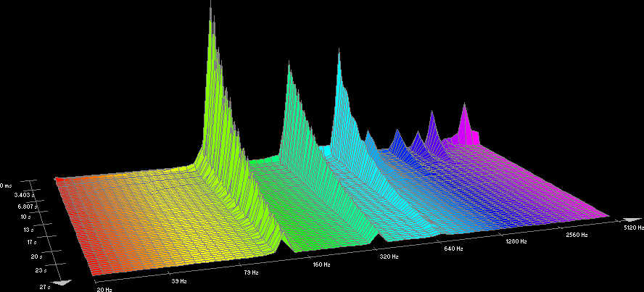Click the gray arrow at frequency axis end

coord(631,220)
